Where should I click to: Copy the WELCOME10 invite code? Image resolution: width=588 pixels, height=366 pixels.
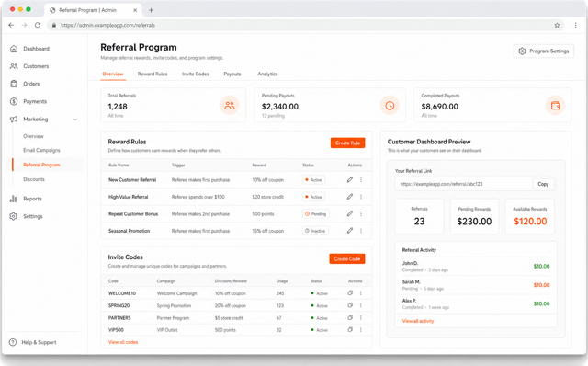coord(350,292)
